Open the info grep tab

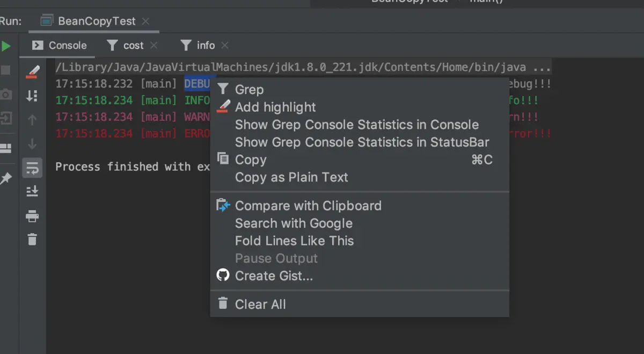click(x=206, y=46)
